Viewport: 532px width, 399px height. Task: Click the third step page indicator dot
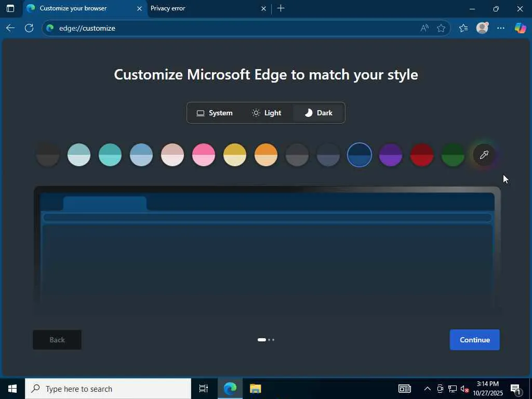click(x=273, y=340)
